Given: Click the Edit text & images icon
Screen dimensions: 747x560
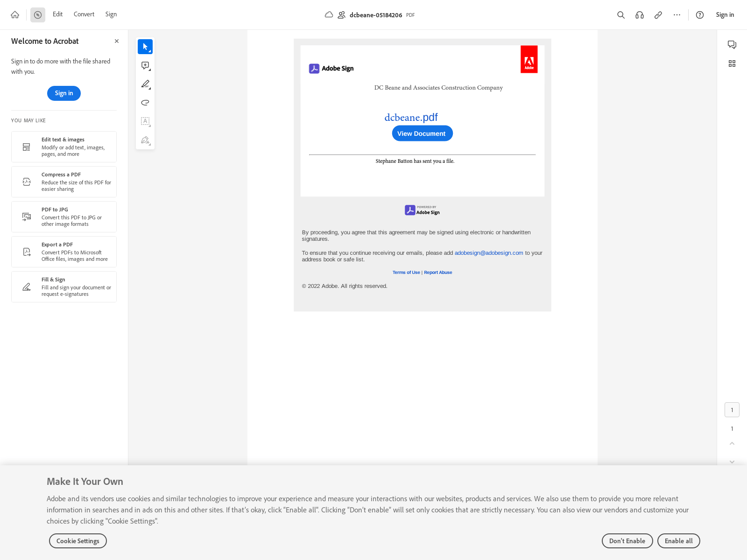Looking at the screenshot, I should coord(27,147).
